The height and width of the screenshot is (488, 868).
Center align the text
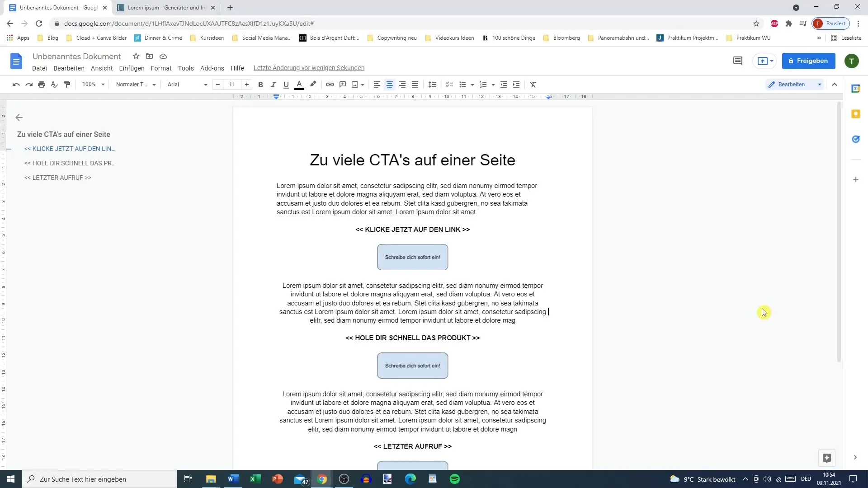coord(389,84)
